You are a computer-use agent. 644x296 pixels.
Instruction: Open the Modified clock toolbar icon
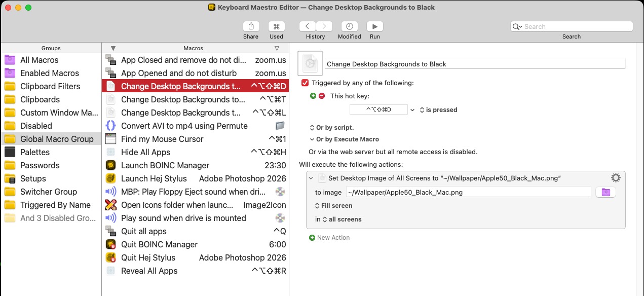tap(349, 27)
